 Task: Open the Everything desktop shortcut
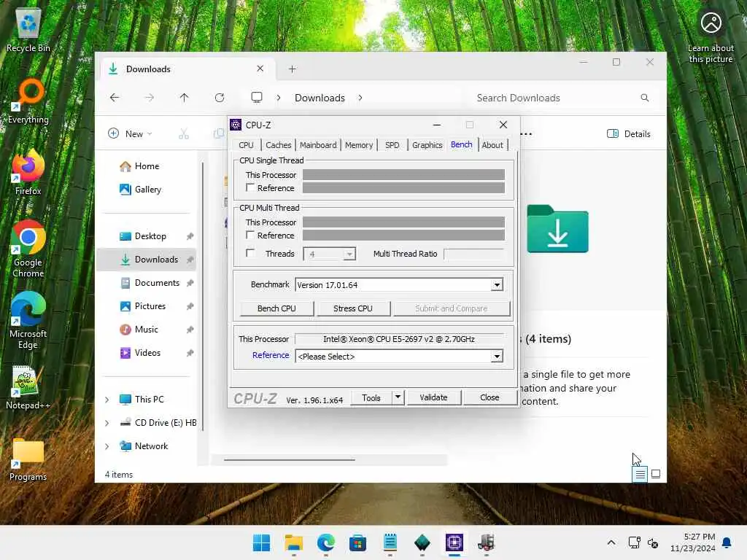[x=28, y=101]
